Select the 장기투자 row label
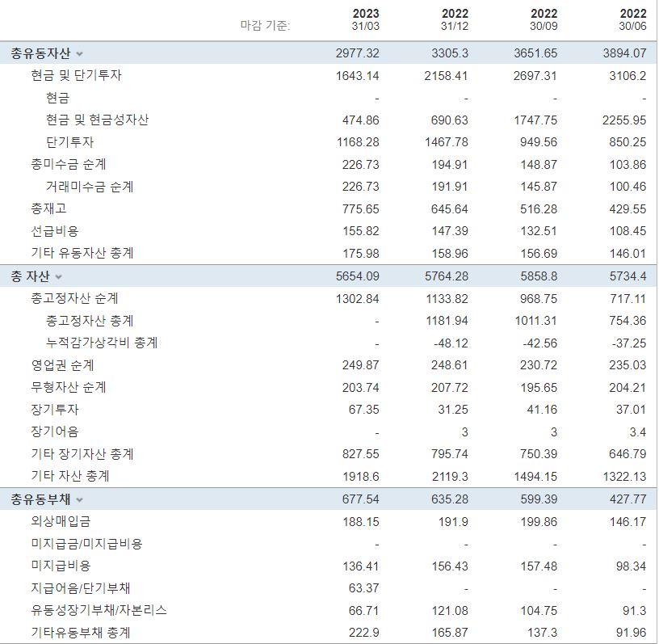The height and width of the screenshot is (644, 659). (55, 410)
